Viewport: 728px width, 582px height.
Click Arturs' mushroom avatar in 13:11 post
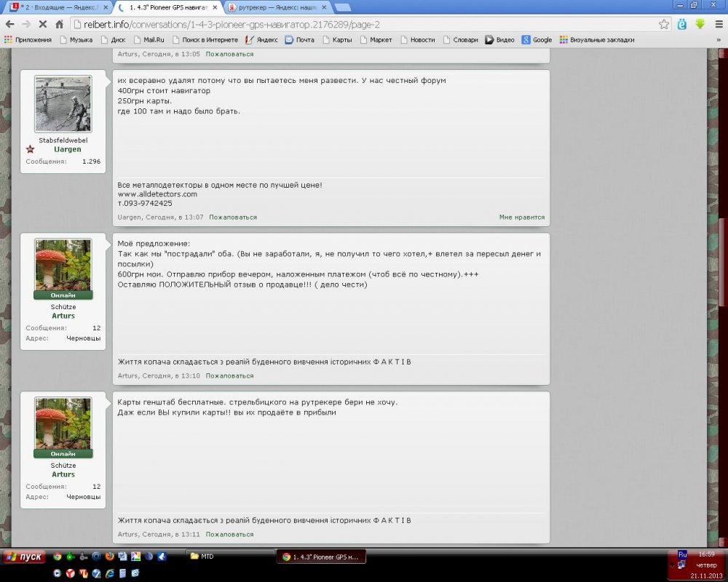pos(63,423)
